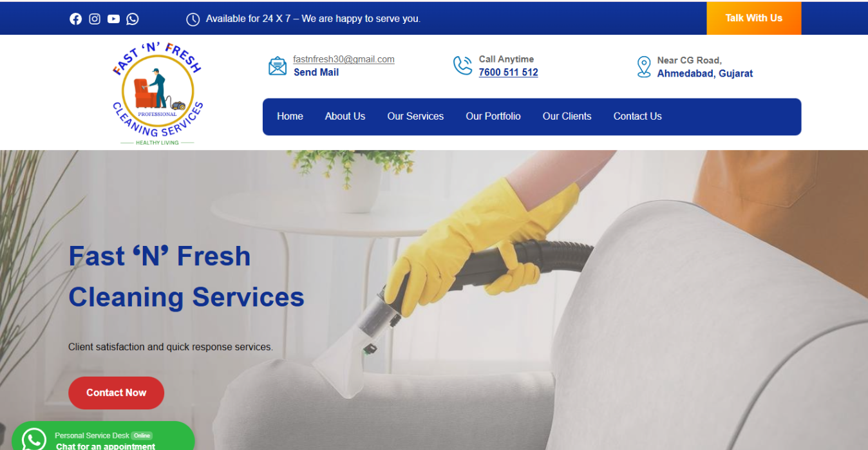
Task: Open the About Us menu item
Action: tap(345, 117)
